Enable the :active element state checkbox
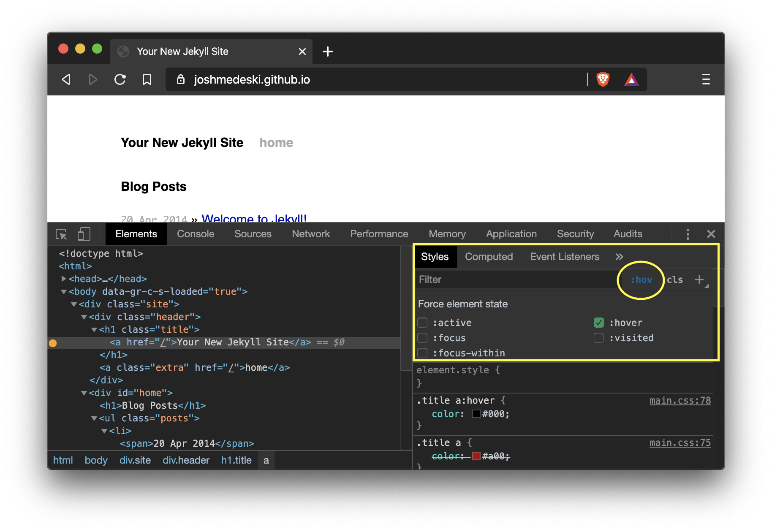The height and width of the screenshot is (532, 772). pyautogui.click(x=422, y=323)
